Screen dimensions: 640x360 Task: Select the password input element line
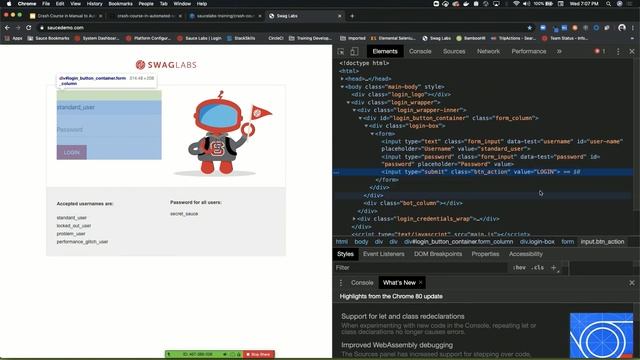click(490, 160)
